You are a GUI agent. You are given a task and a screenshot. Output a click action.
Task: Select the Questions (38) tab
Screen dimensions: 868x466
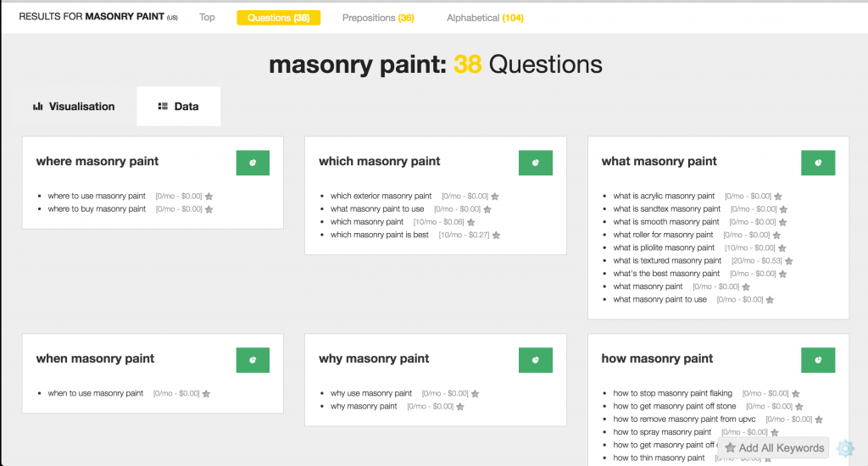click(x=279, y=17)
